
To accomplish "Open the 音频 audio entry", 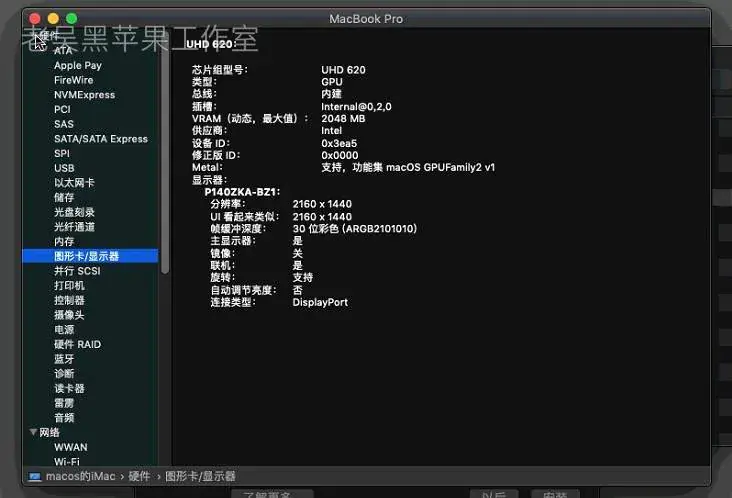I will pos(63,418).
